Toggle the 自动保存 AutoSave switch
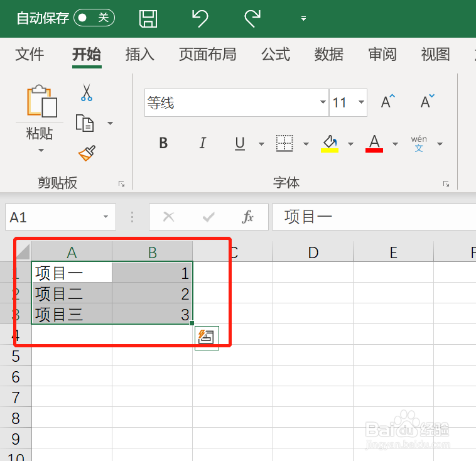The height and width of the screenshot is (461, 476). click(94, 18)
